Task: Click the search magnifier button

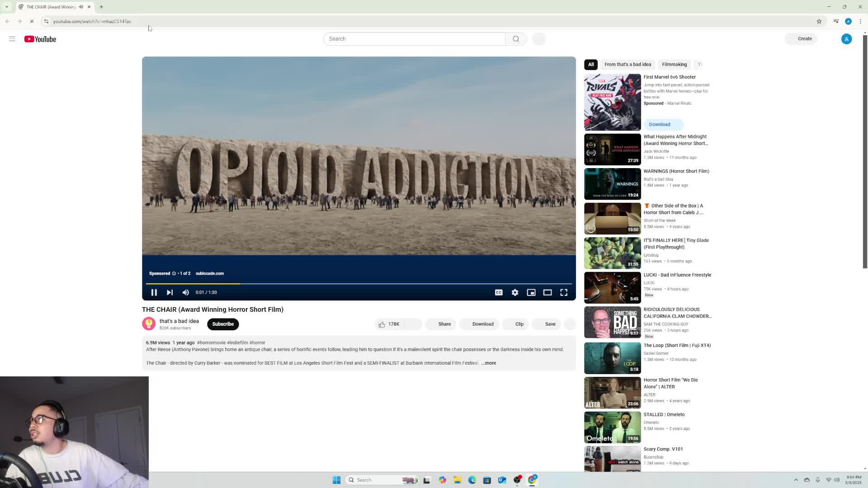Action: [x=516, y=39]
